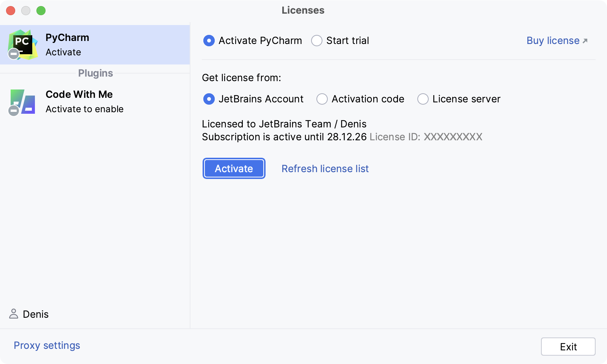Choose Activation code as license source

click(x=322, y=99)
